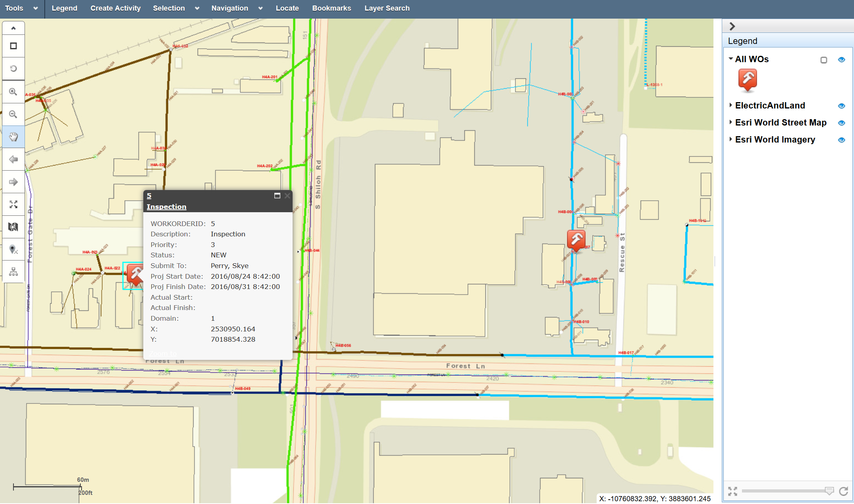Click the clear map pin icon
Screen dimensions: 854x504
pos(13,250)
